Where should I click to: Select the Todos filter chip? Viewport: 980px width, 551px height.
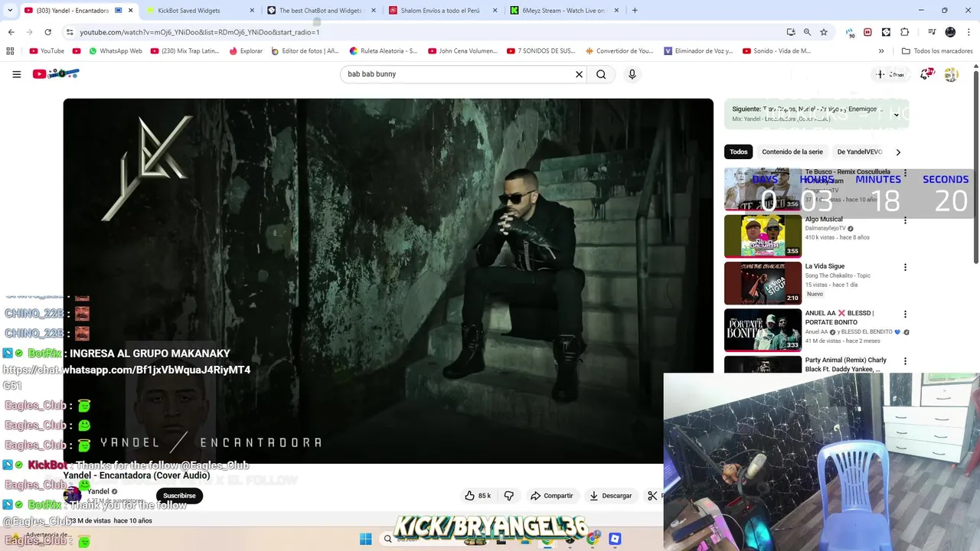(738, 152)
